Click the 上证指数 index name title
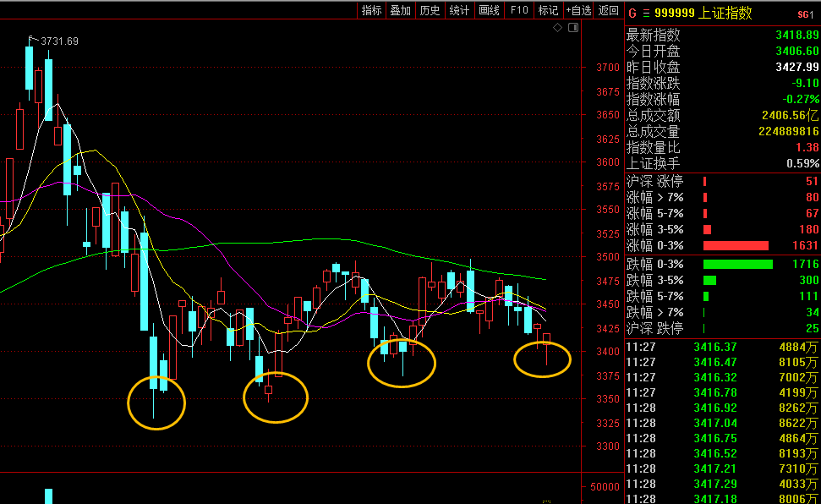This screenshot has height=504, width=821. [x=725, y=13]
